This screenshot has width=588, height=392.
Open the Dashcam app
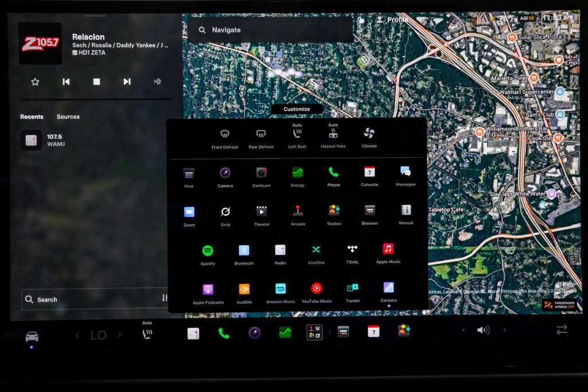tap(261, 177)
